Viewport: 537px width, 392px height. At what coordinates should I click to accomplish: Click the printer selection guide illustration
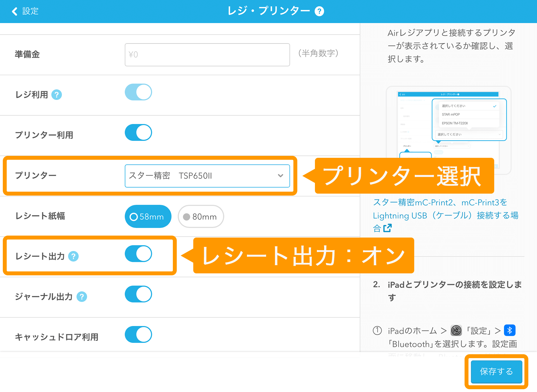click(449, 130)
